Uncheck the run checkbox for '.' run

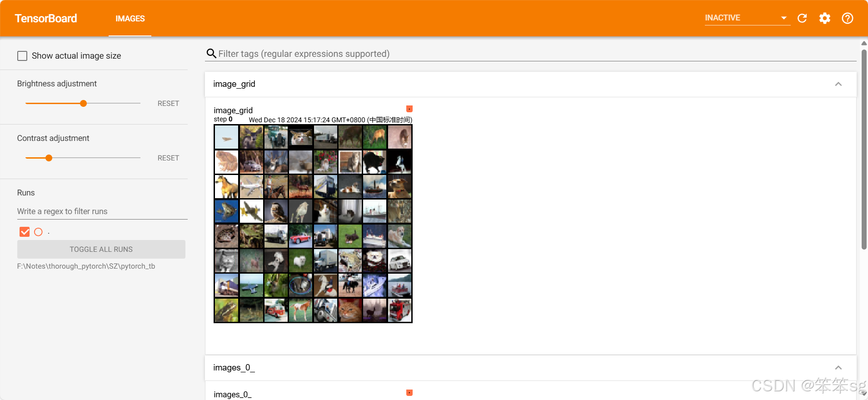(25, 232)
